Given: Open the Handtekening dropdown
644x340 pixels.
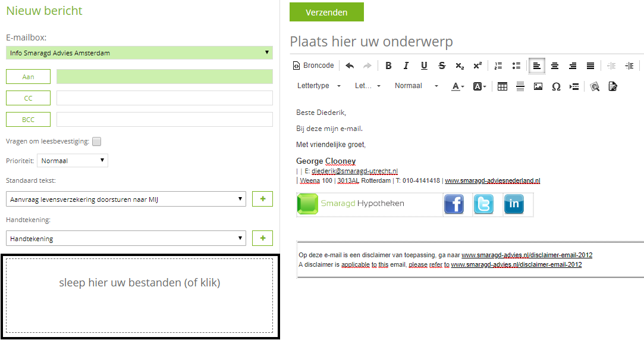Looking at the screenshot, I should [125, 238].
